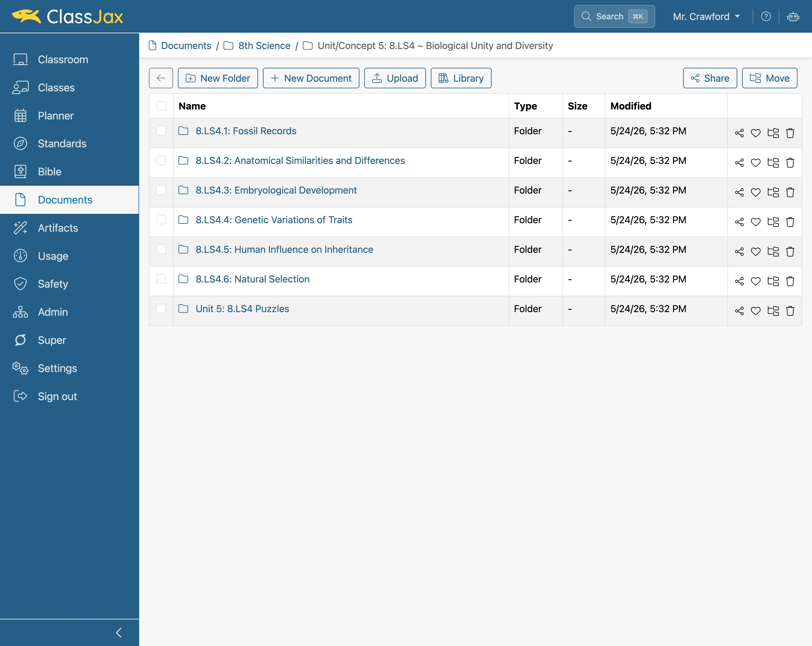Delete the 8.LS4.1: Fossil Records folder
The height and width of the screenshot is (646, 812).
click(790, 133)
